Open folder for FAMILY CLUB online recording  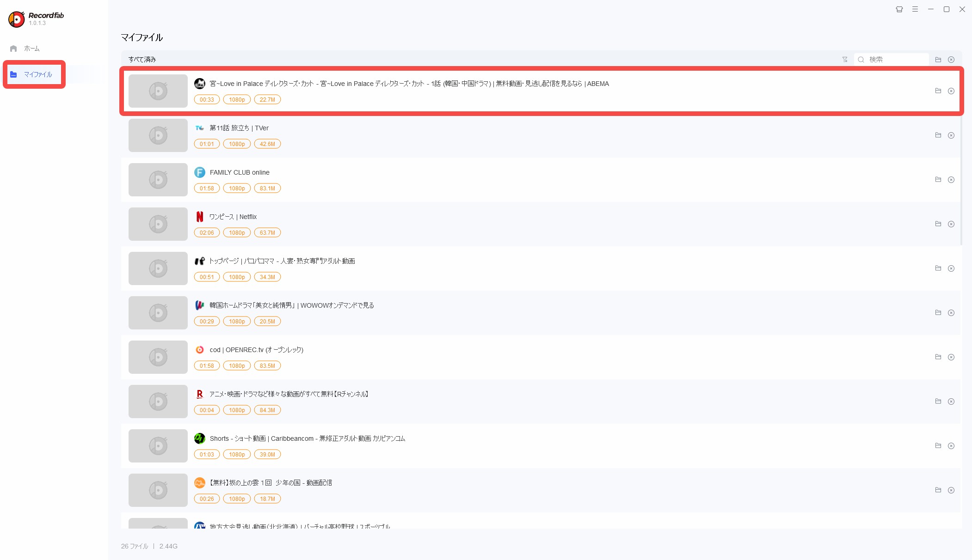click(938, 180)
